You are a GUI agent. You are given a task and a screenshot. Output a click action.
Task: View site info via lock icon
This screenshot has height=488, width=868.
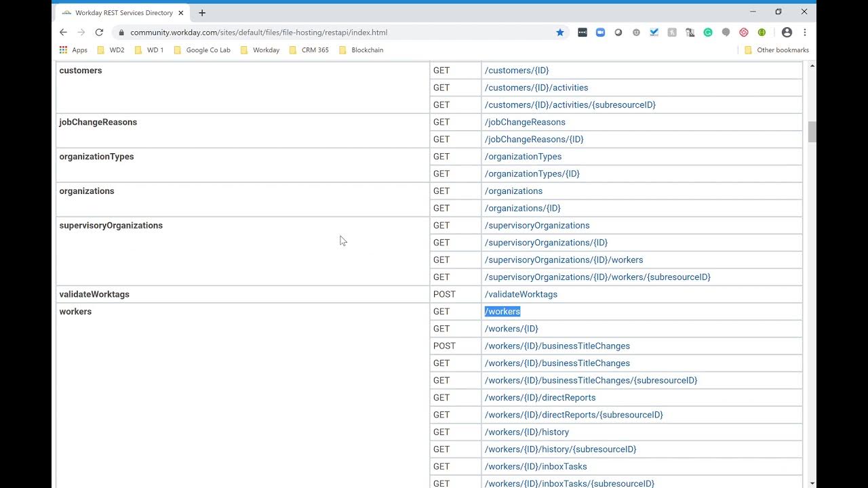coord(121,32)
